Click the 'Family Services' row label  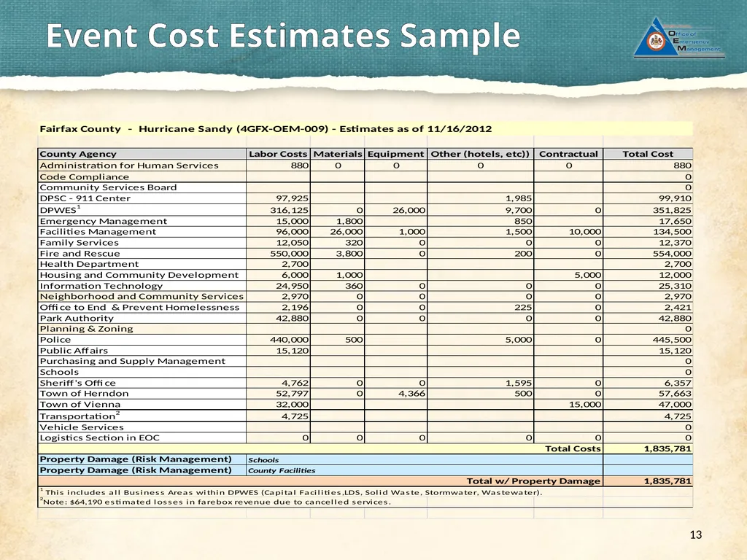[79, 242]
